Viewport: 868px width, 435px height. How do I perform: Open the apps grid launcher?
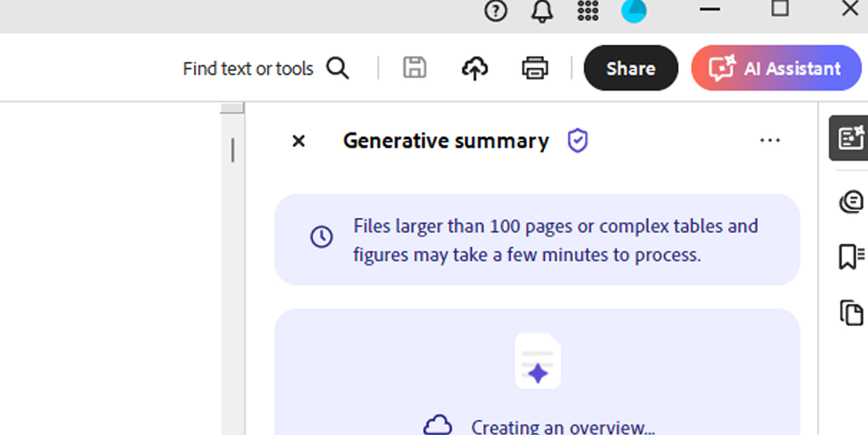[x=588, y=11]
